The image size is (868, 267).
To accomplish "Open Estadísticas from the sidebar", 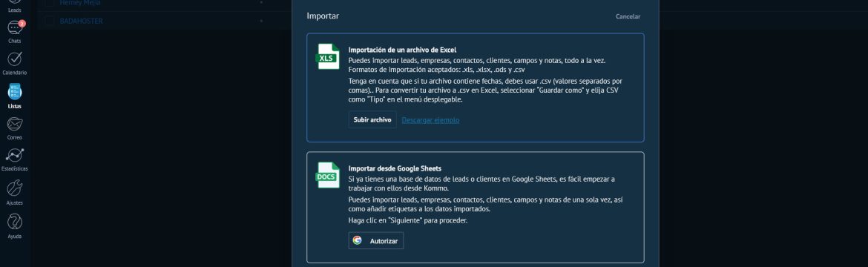I will coord(14,159).
